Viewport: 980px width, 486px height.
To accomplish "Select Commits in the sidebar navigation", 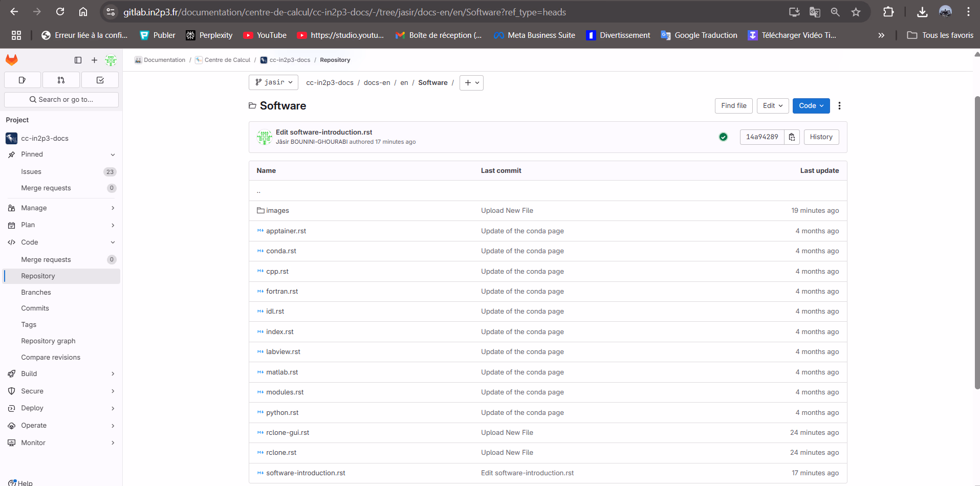I will click(35, 308).
